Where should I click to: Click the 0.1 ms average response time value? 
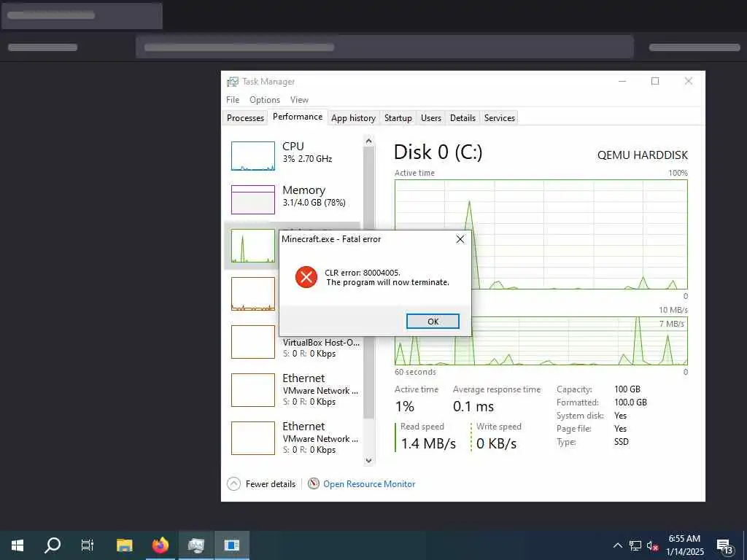coord(473,406)
